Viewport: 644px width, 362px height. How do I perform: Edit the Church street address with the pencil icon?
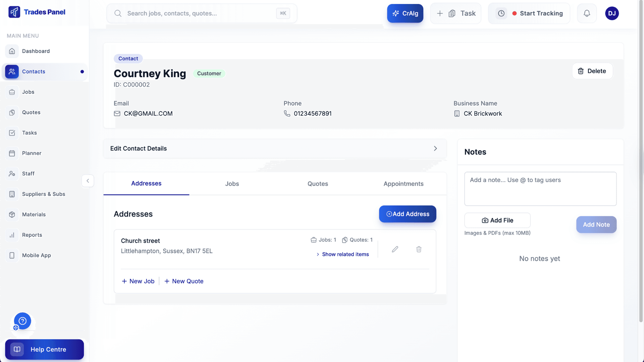tap(395, 249)
